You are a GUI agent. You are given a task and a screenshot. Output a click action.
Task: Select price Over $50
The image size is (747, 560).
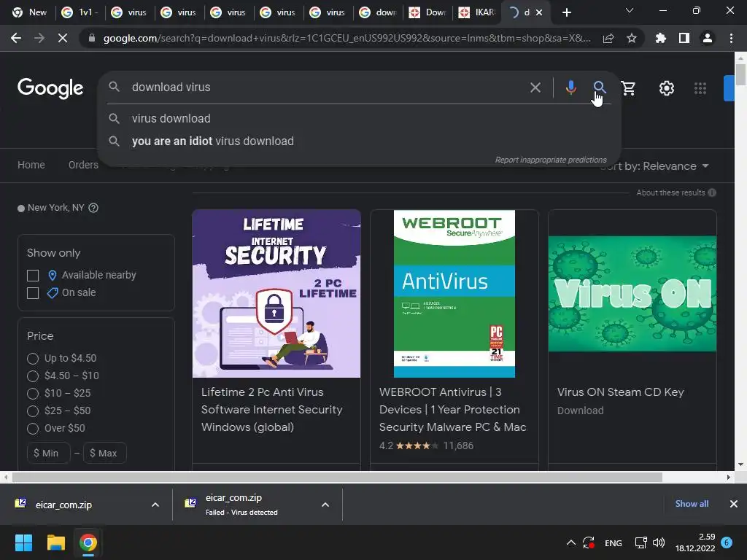(x=33, y=429)
